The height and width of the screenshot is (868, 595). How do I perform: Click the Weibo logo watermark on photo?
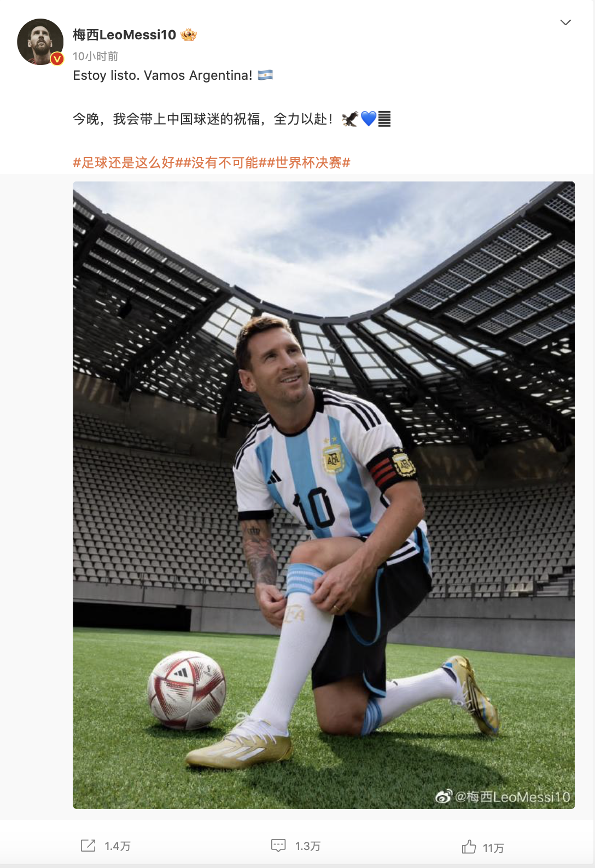click(x=444, y=796)
